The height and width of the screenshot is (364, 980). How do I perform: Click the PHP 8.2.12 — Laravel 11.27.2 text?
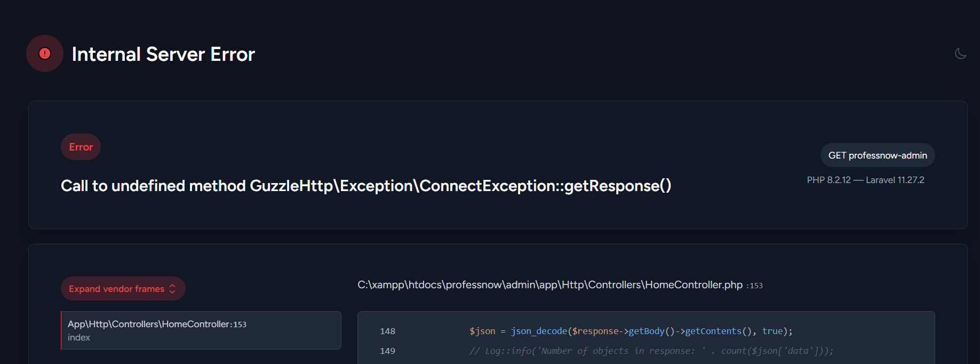click(866, 180)
